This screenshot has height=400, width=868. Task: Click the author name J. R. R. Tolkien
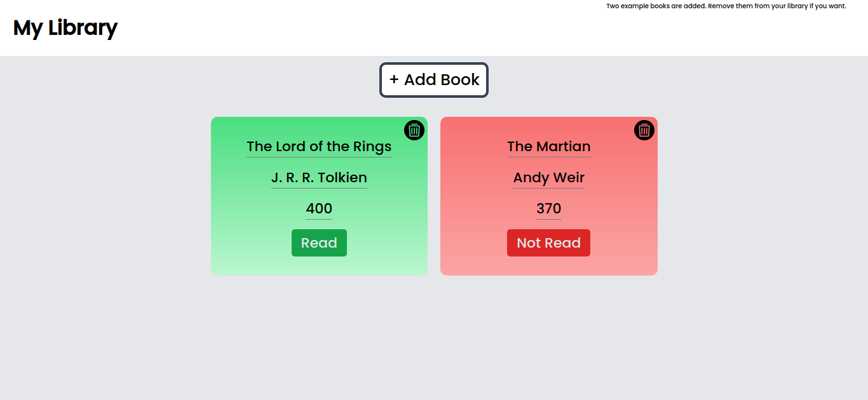pyautogui.click(x=319, y=178)
